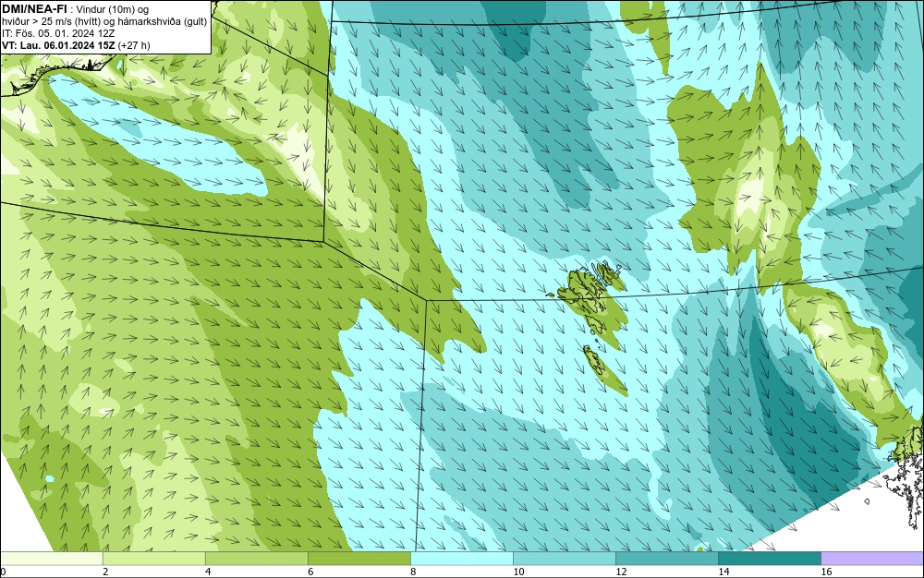Click the 0–2 m/s palest legend swatch

point(52,558)
